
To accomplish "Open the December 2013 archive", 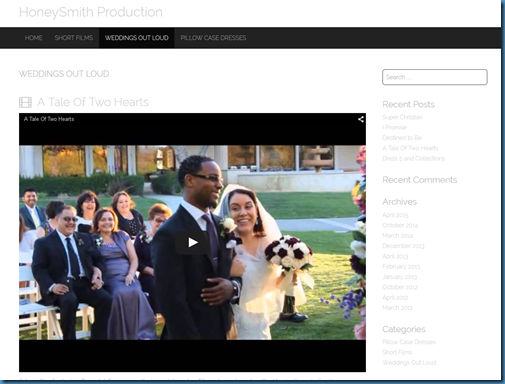I will click(x=403, y=246).
